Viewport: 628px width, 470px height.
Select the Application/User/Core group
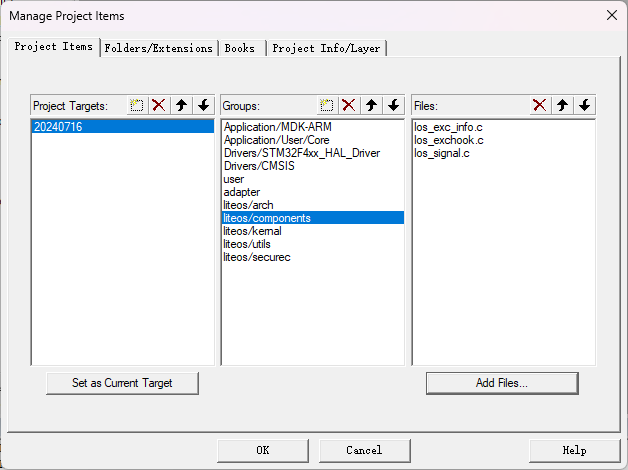[x=312, y=140]
